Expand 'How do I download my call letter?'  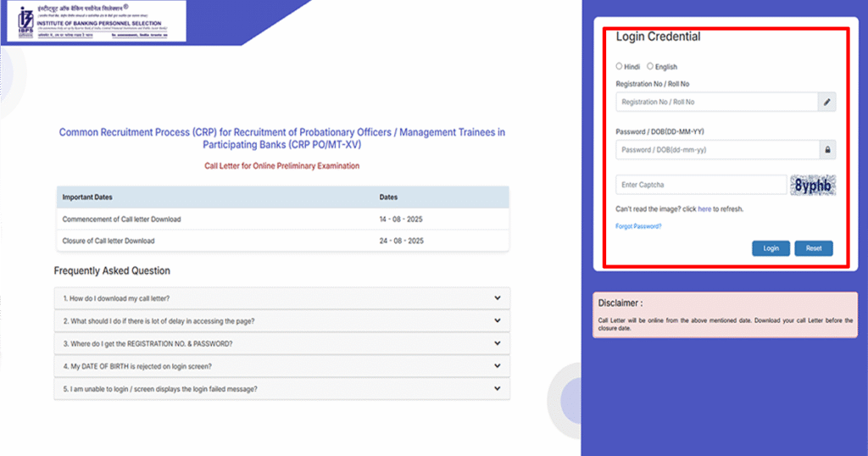281,298
